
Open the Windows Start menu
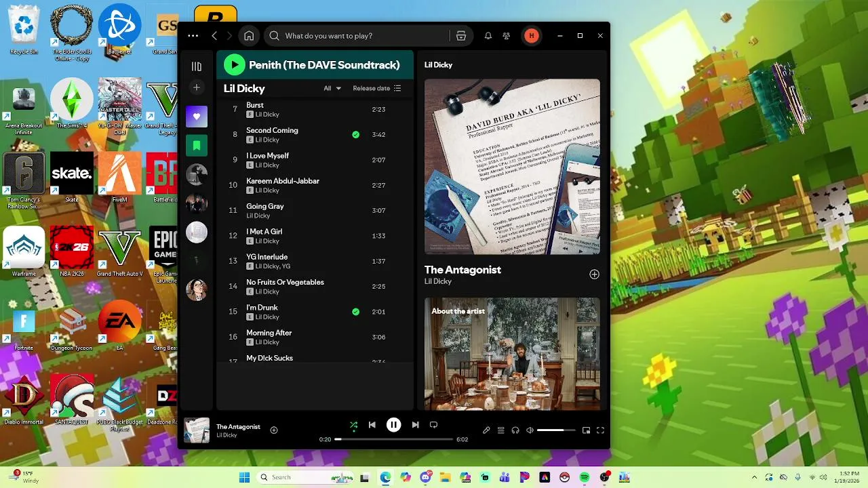244,477
